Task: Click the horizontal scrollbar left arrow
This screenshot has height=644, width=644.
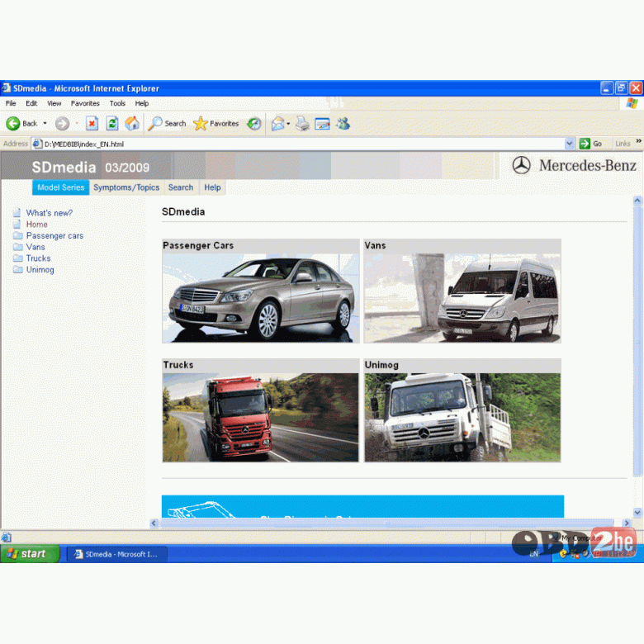Action: tap(154, 523)
